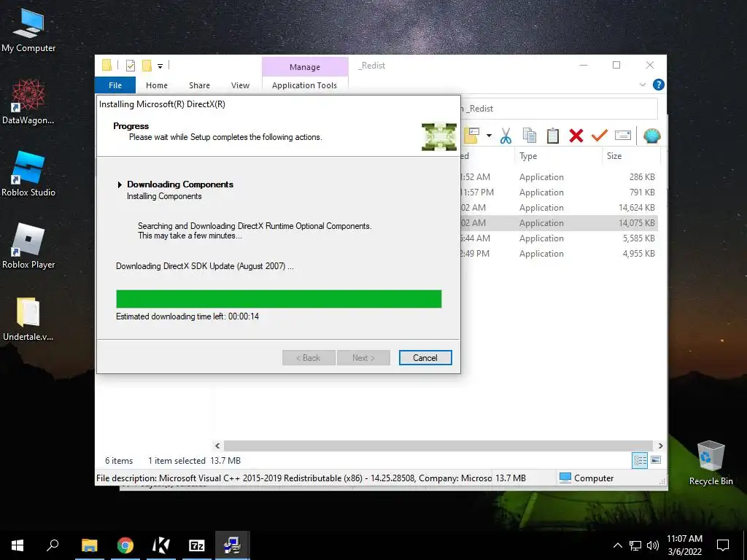Click the blue shell icon in toolbar
The width and height of the screenshot is (747, 560).
point(651,136)
